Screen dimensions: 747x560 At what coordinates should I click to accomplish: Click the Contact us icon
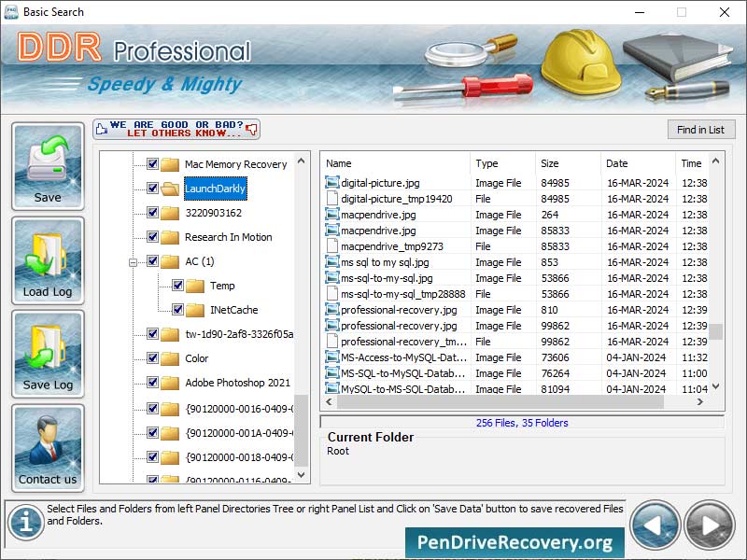pyautogui.click(x=48, y=446)
